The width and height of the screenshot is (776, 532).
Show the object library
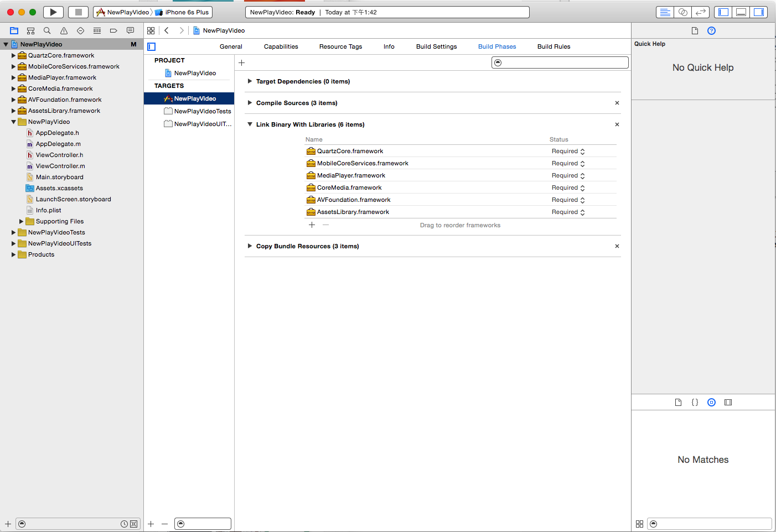click(712, 403)
